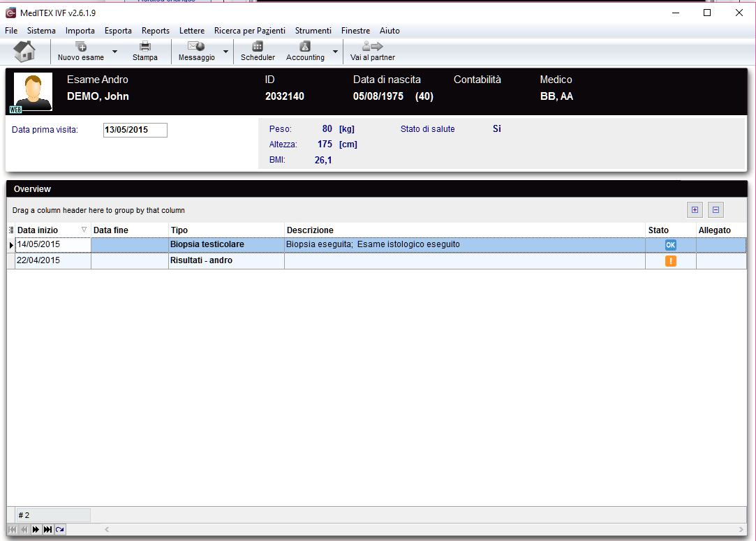The width and height of the screenshot is (756, 541).
Task: Click the MedITEX IVF title bar logo
Action: point(10,13)
